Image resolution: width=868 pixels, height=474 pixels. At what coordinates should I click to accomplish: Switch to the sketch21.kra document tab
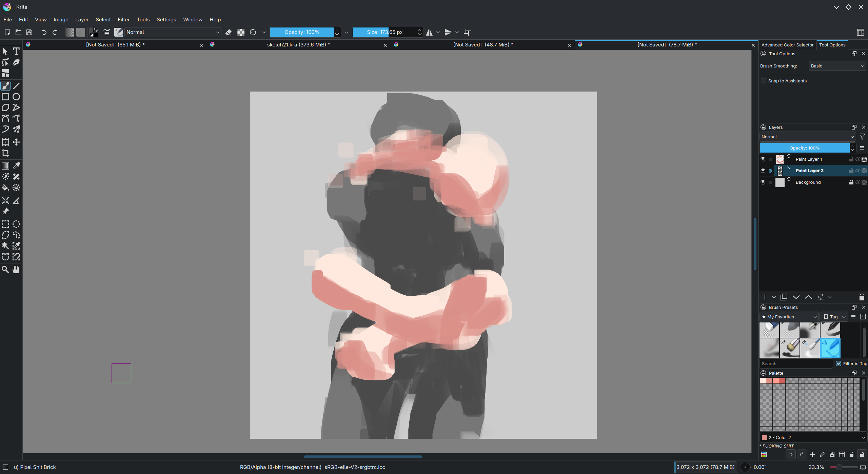pyautogui.click(x=298, y=45)
